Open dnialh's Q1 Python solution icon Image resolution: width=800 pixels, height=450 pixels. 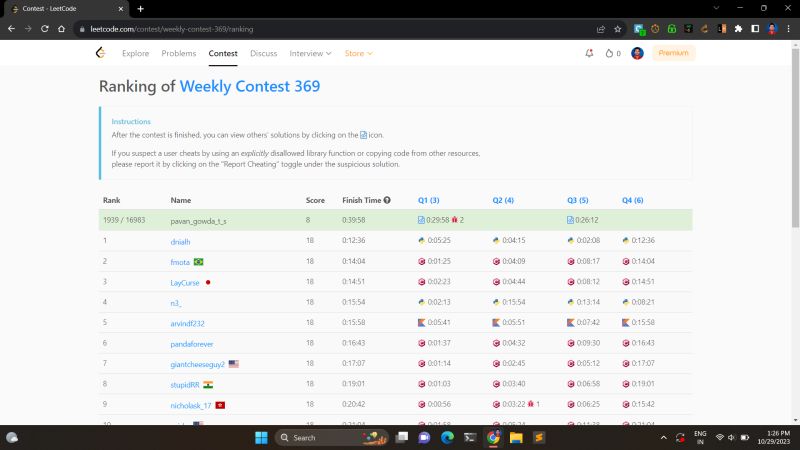point(421,240)
